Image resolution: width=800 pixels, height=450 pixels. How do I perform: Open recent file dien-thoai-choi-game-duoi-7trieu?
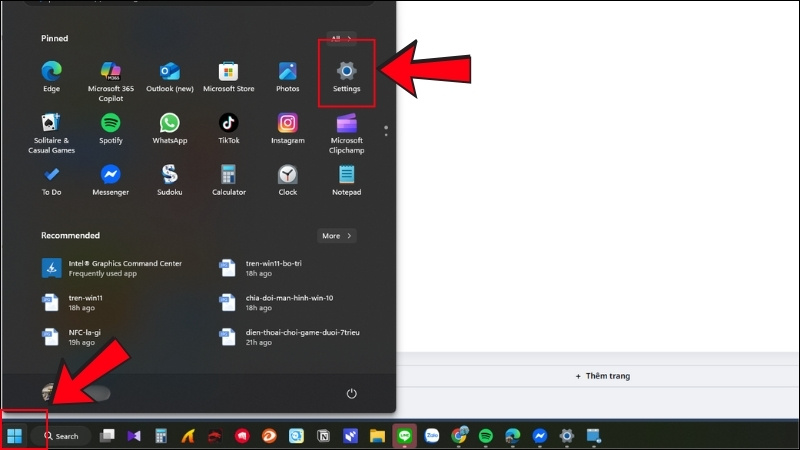tap(289, 337)
